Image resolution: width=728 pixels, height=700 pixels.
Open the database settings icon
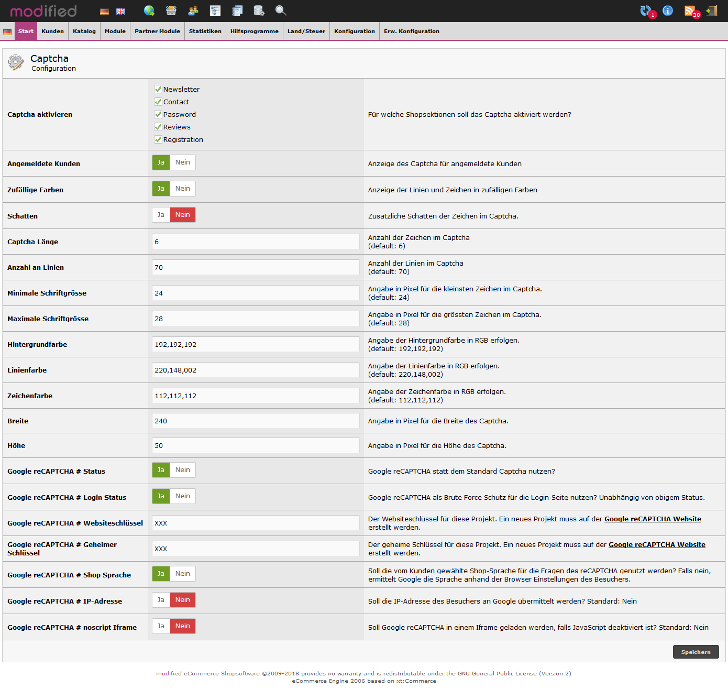pyautogui.click(x=259, y=10)
